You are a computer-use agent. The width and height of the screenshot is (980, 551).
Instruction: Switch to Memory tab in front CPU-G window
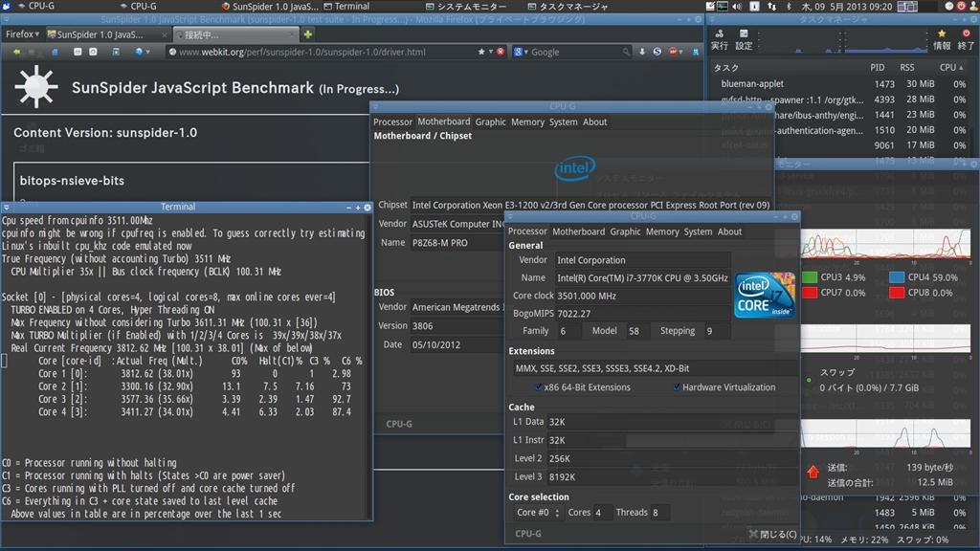pyautogui.click(x=662, y=231)
